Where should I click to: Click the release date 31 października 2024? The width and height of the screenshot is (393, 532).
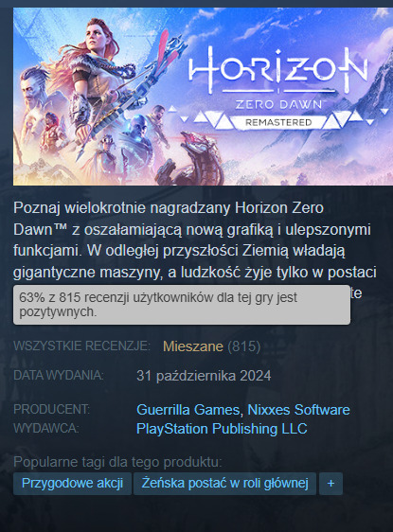tap(204, 376)
